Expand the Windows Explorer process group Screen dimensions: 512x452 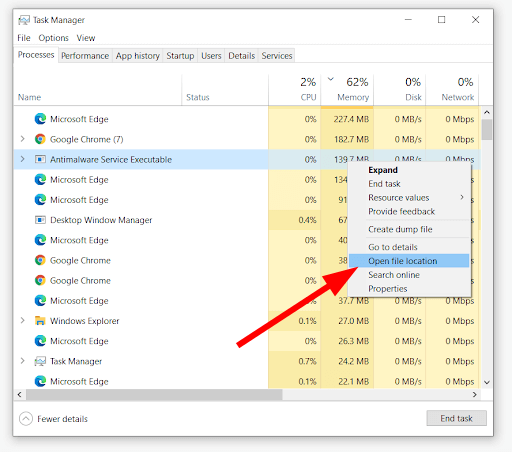(22, 320)
